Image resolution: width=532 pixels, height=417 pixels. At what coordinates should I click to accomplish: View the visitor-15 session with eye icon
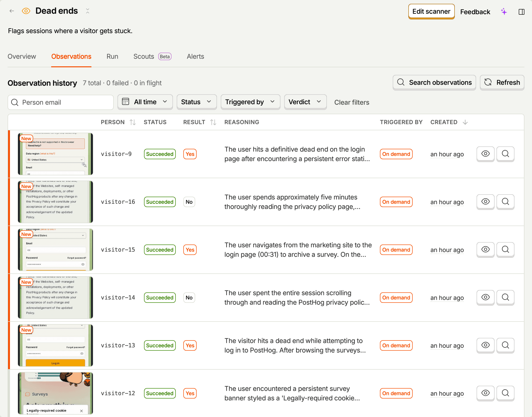coord(485,249)
